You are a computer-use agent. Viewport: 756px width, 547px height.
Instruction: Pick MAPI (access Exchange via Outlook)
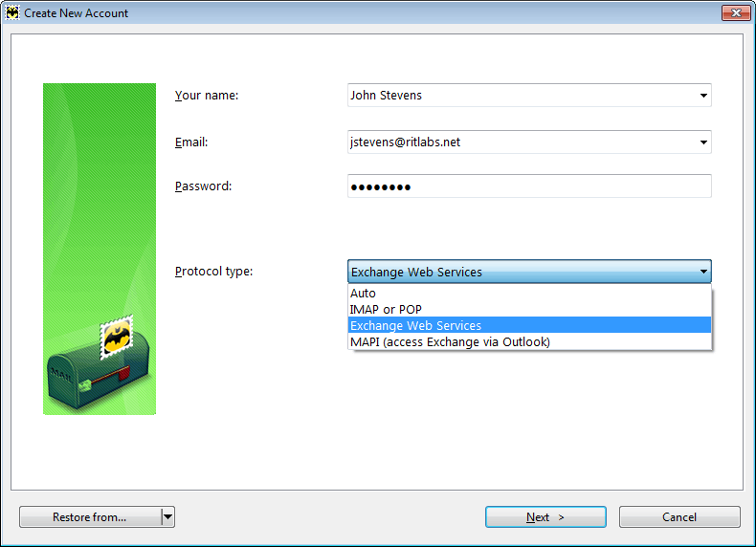click(529, 341)
